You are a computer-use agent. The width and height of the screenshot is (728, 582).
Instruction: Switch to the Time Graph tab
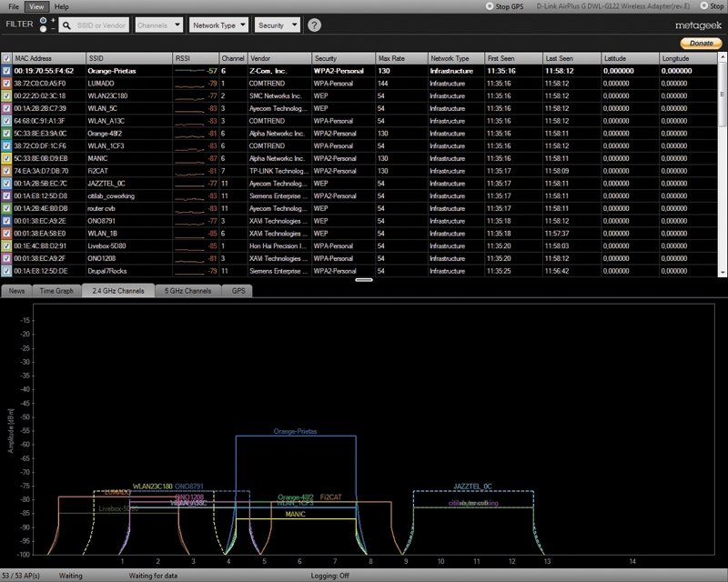click(56, 291)
